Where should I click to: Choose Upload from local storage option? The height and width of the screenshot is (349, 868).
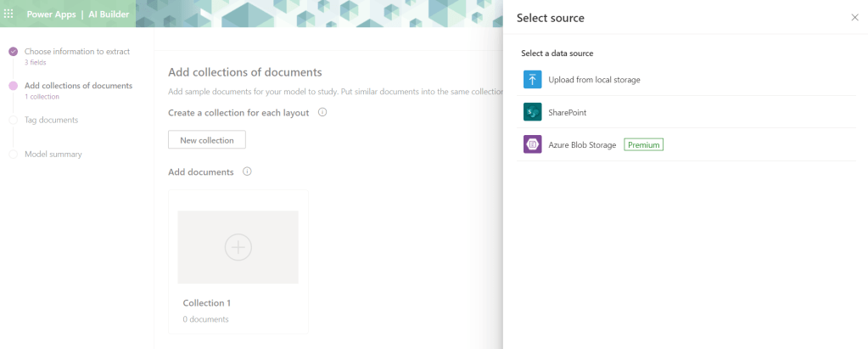coord(594,80)
